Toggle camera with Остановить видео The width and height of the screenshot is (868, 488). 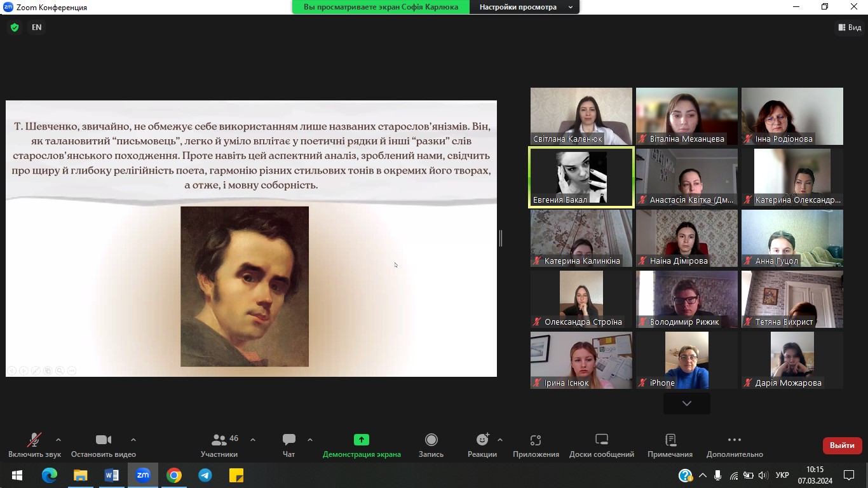point(104,440)
